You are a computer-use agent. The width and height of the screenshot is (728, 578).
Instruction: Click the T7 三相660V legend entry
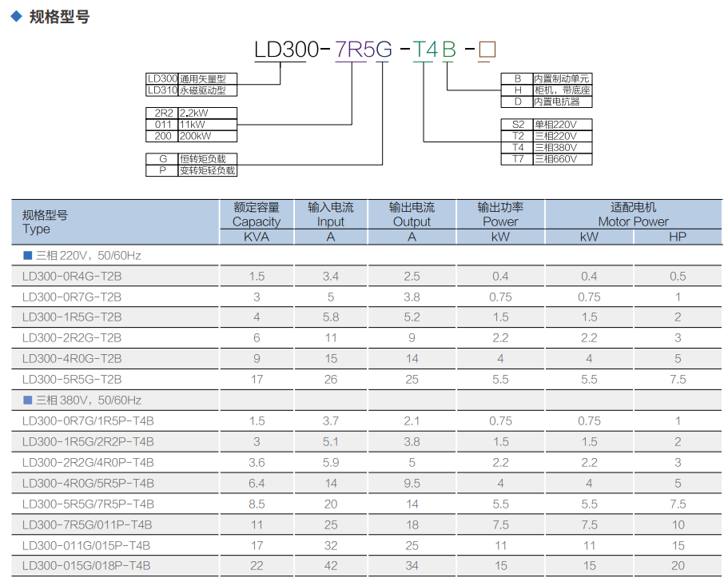click(x=545, y=158)
